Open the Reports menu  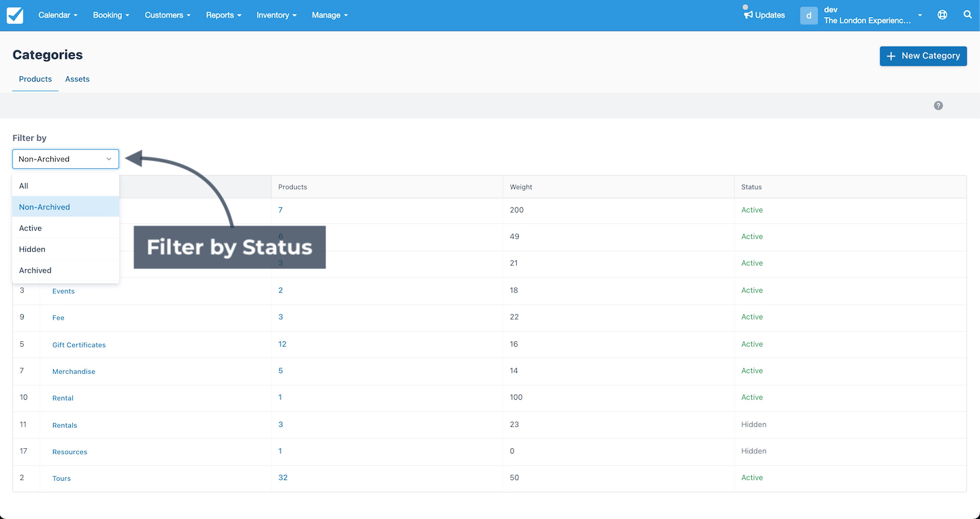(223, 15)
